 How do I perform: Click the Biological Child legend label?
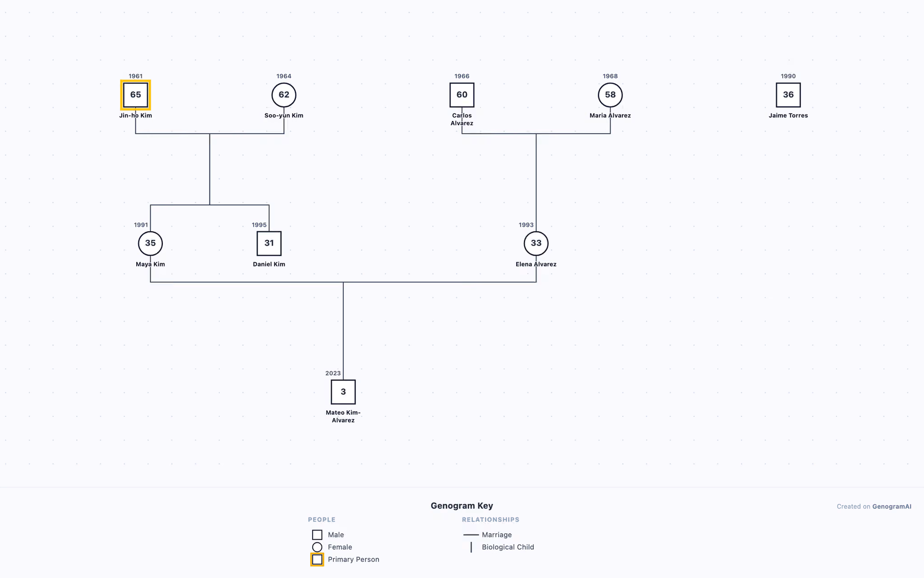508,547
